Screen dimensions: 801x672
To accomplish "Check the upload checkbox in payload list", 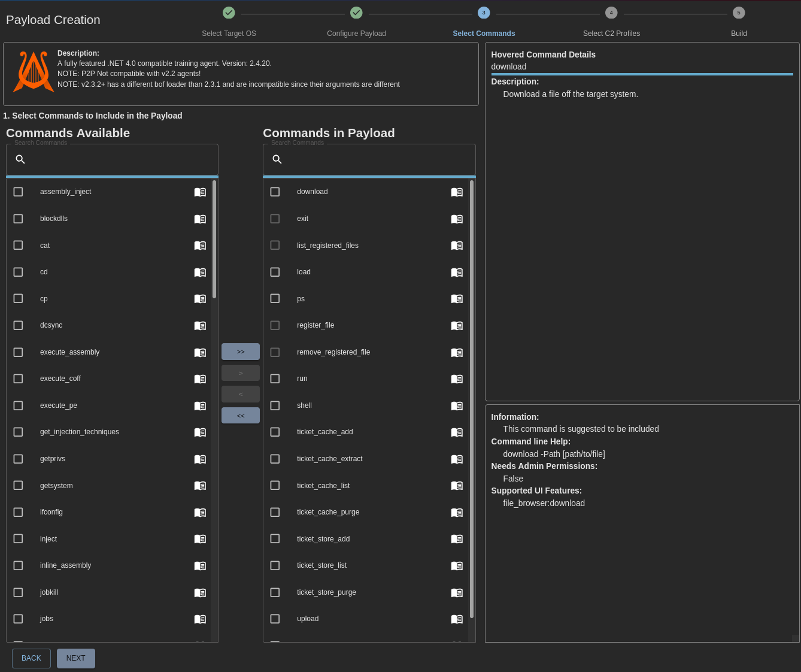I will pos(275,619).
